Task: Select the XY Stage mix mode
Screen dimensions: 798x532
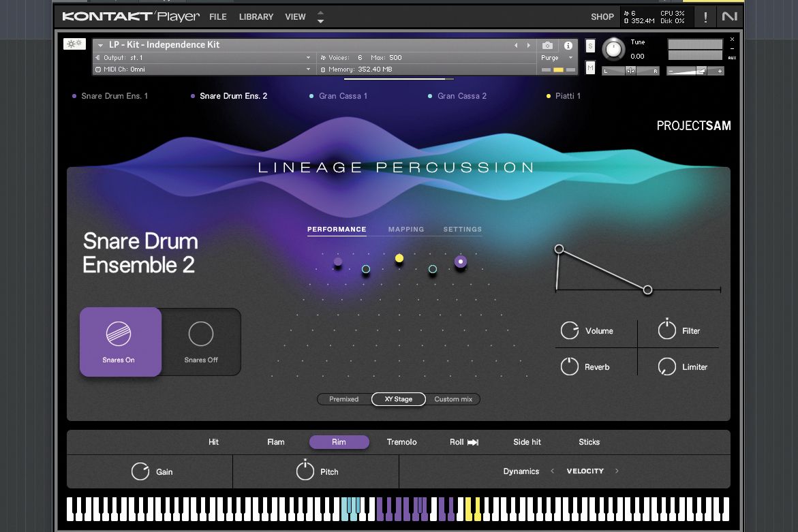Action: pos(398,398)
